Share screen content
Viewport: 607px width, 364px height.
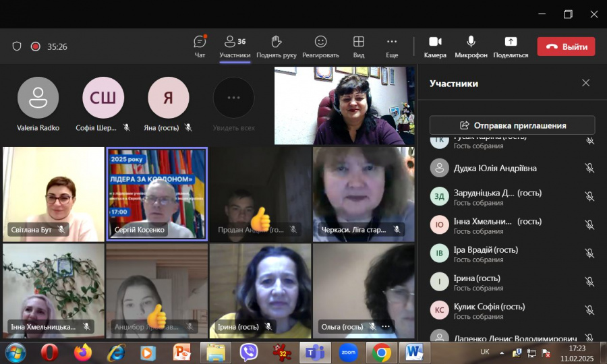[511, 47]
